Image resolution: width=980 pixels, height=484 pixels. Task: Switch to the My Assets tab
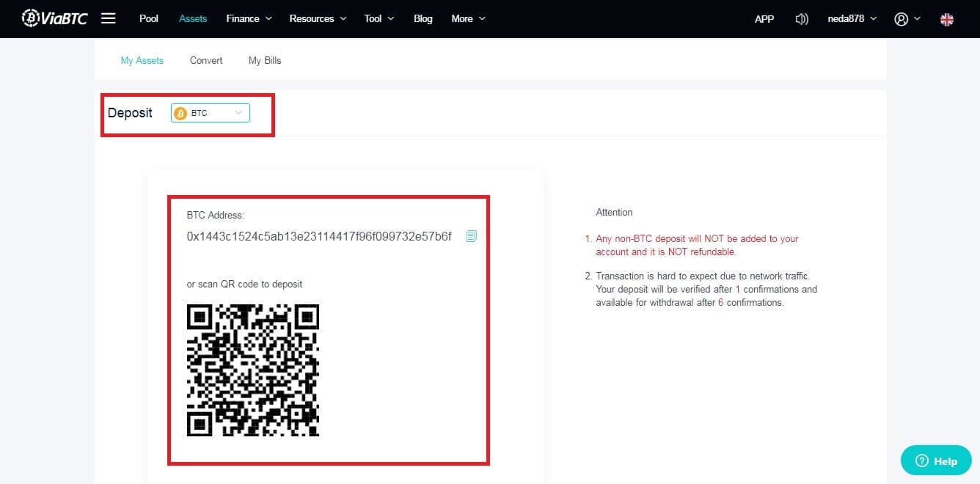[142, 60]
